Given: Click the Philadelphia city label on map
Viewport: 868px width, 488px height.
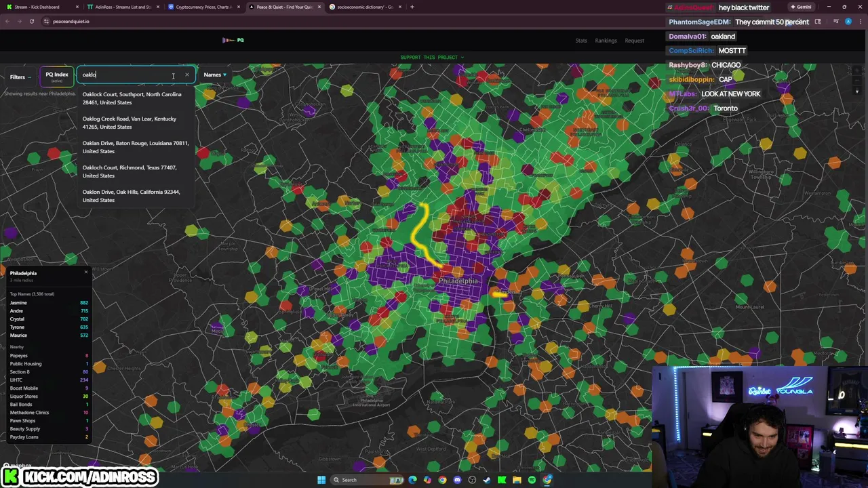Looking at the screenshot, I should coord(458,281).
